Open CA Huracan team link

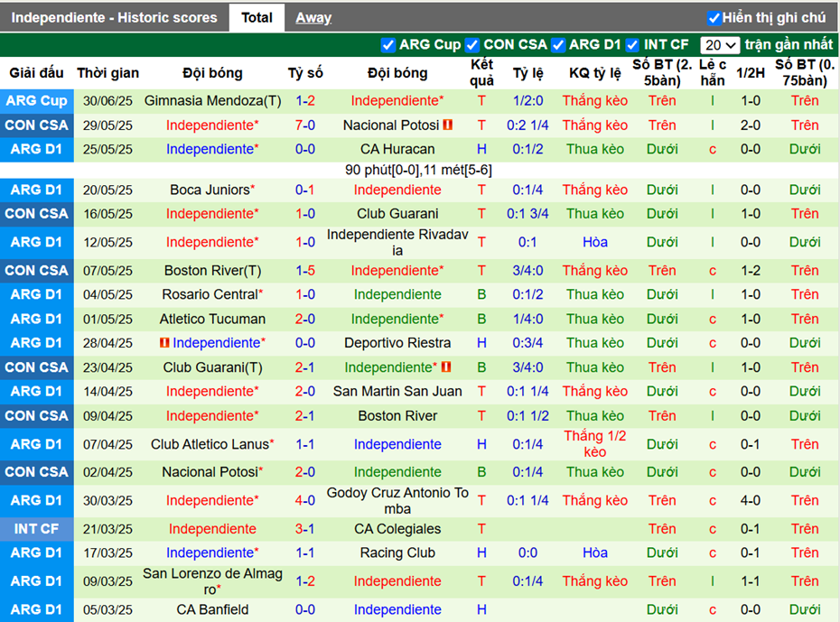coord(397,149)
